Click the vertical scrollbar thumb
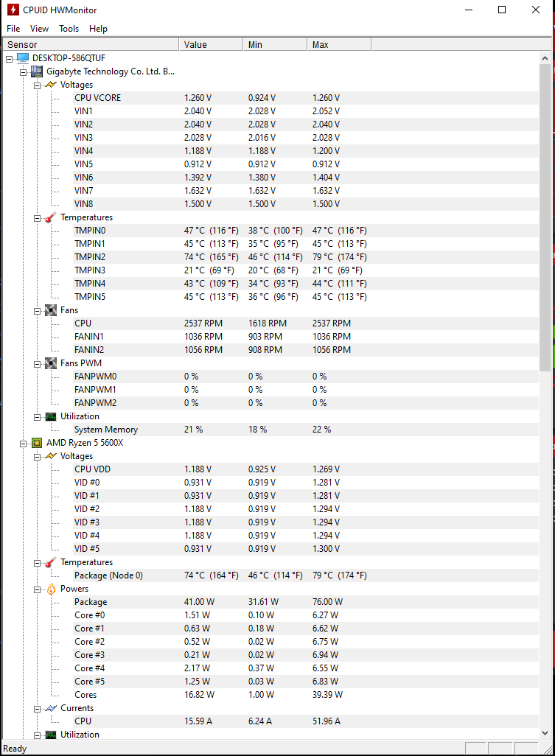The image size is (555, 756). 545,218
